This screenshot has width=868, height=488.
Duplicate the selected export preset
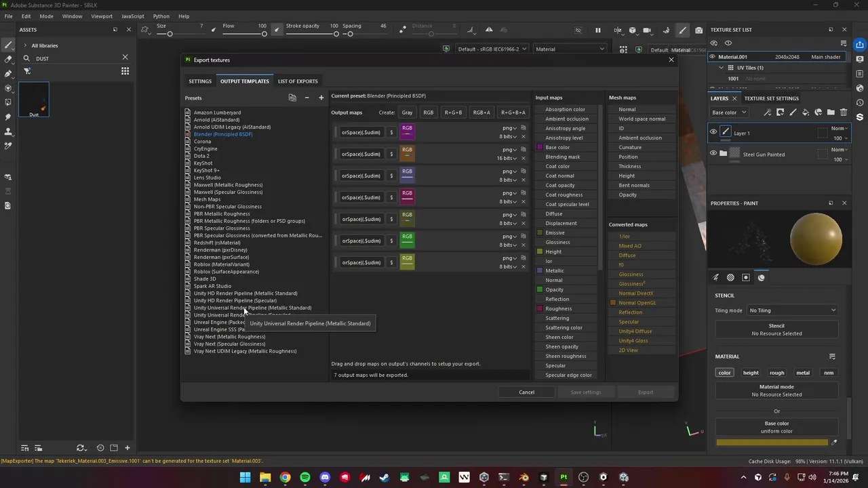coord(292,98)
